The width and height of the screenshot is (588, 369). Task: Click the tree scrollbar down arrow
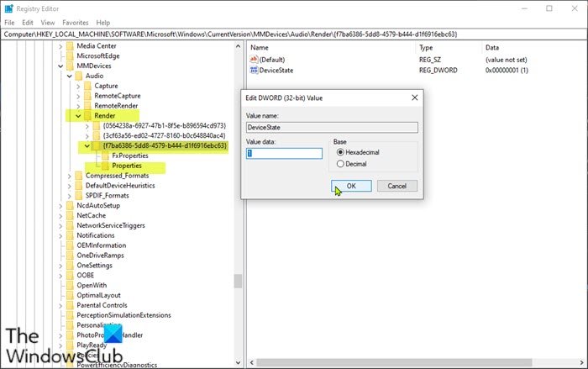(238, 362)
